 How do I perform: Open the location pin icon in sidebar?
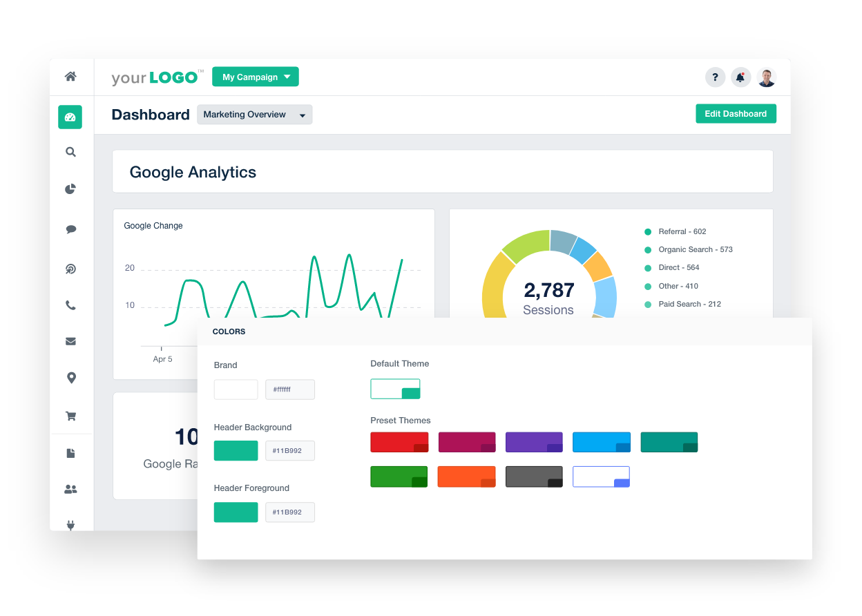(70, 378)
